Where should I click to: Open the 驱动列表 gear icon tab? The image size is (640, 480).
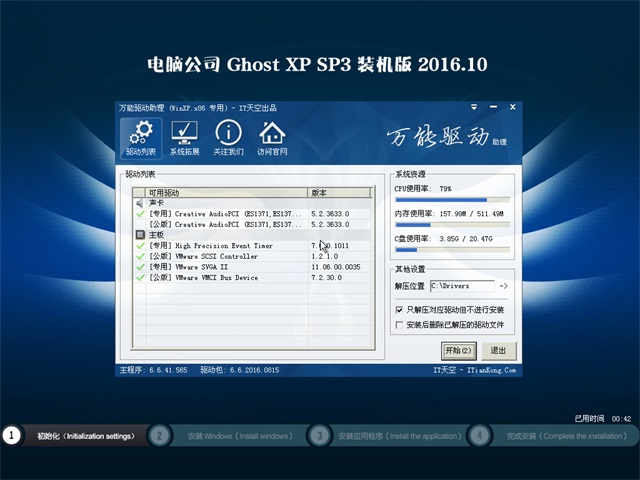click(141, 138)
